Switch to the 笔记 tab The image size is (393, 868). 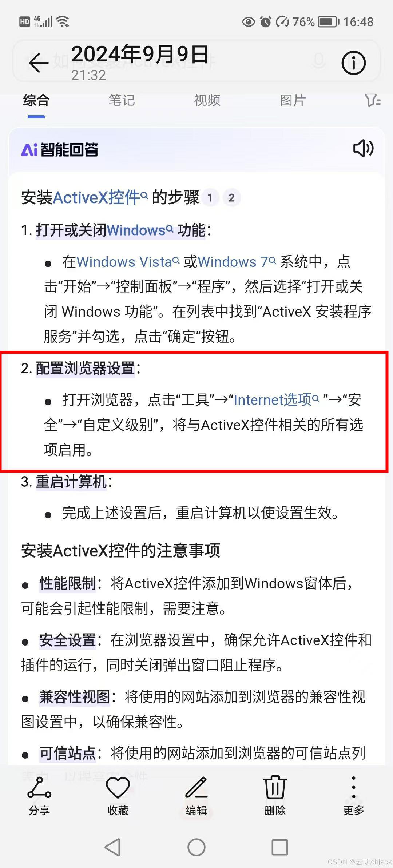122,100
